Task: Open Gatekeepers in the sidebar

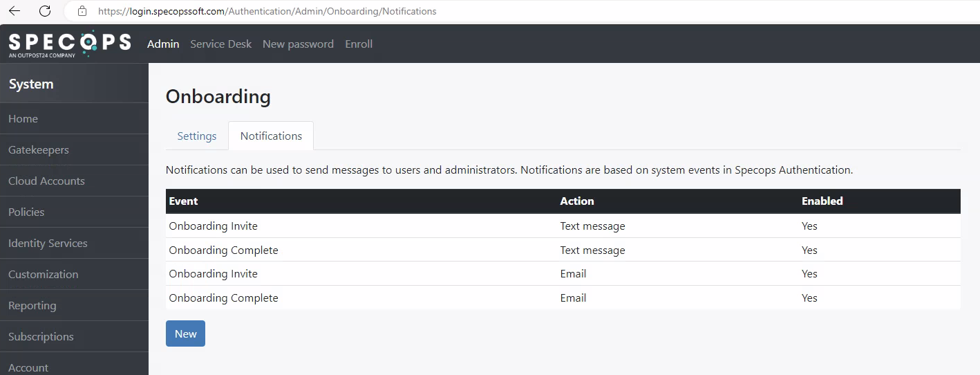Action: 74,149
